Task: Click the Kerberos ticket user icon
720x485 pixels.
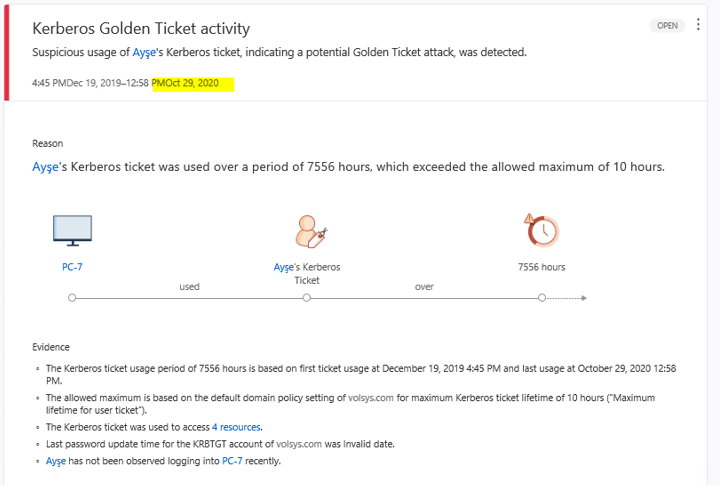Action: [x=307, y=231]
